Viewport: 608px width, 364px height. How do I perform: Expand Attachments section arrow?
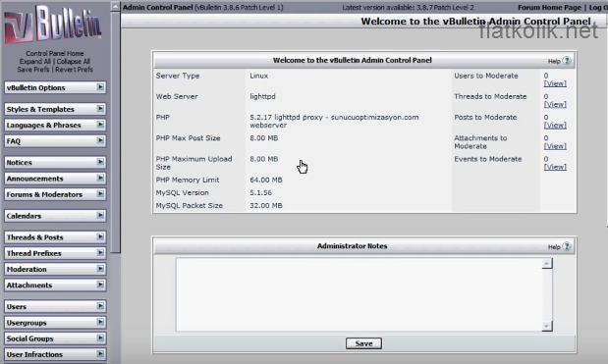coord(100,285)
